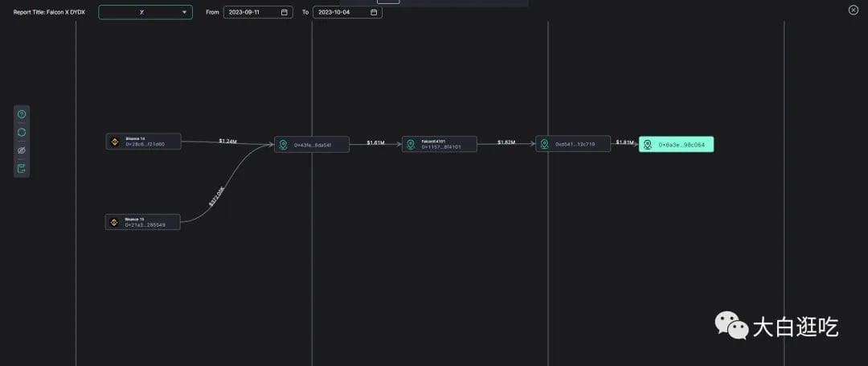
Task: Close the report with the circled X icon
Action: [853, 10]
